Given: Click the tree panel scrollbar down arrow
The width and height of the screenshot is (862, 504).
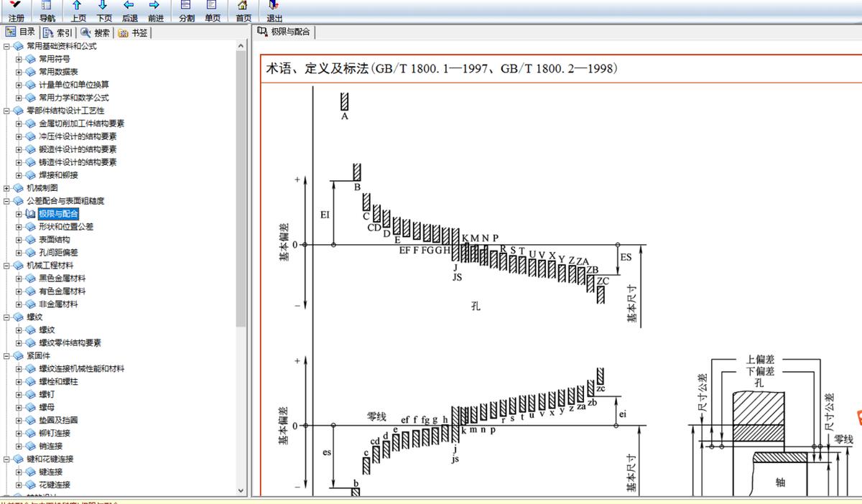Looking at the screenshot, I should [x=241, y=490].
